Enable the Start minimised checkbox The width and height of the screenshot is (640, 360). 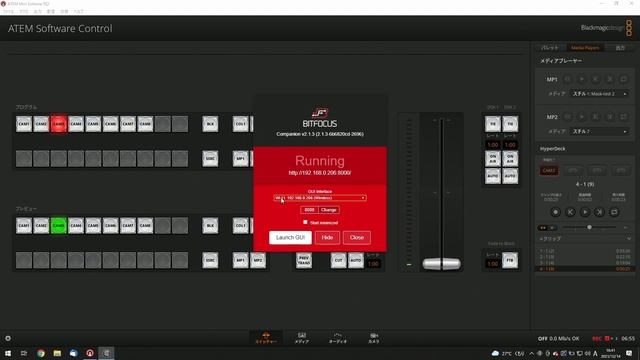coord(305,222)
